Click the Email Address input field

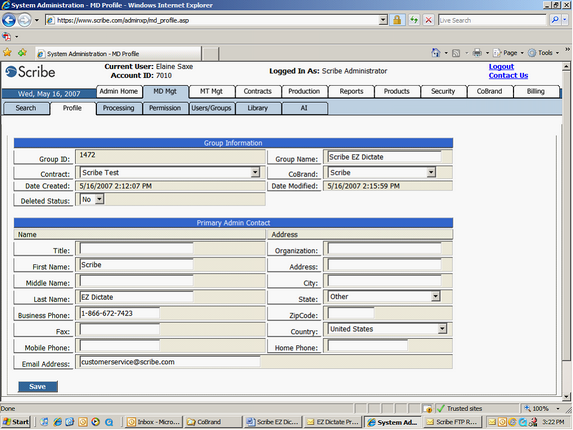coord(170,362)
